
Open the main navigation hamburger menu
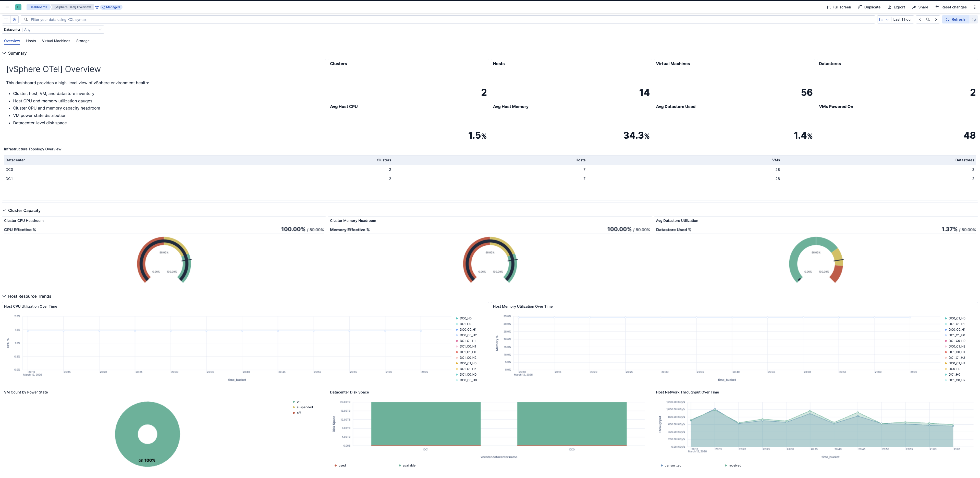pyautogui.click(x=7, y=7)
